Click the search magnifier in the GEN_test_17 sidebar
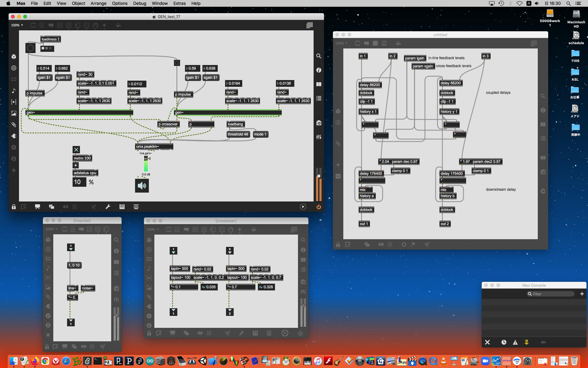588x368 pixels. 318,56
